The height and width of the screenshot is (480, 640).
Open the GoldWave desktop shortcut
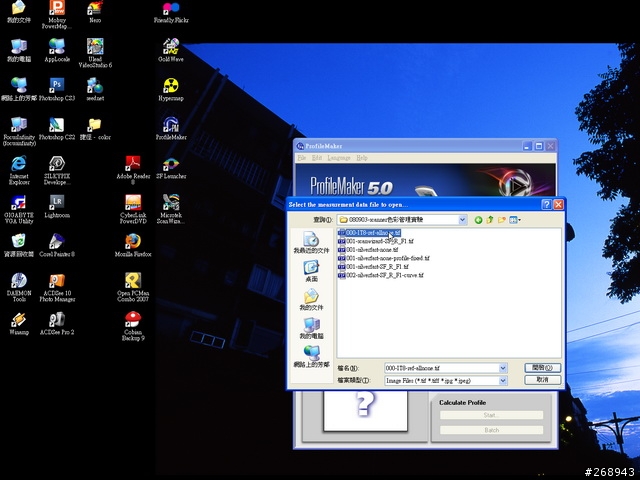(x=171, y=50)
